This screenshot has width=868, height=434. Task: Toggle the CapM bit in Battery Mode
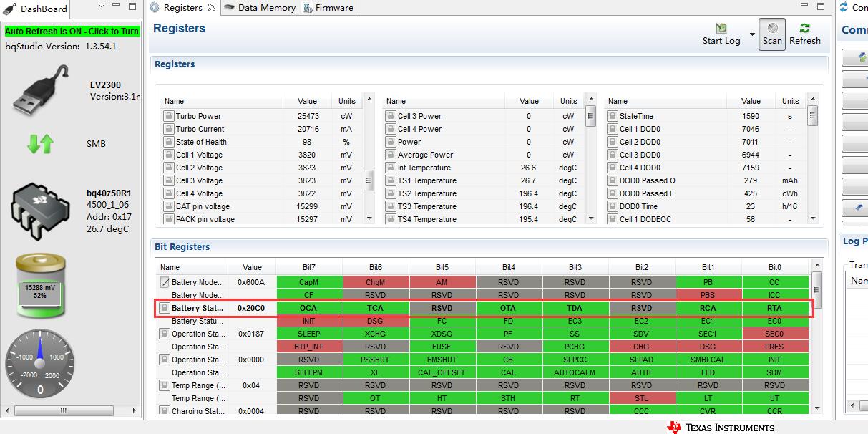point(309,282)
